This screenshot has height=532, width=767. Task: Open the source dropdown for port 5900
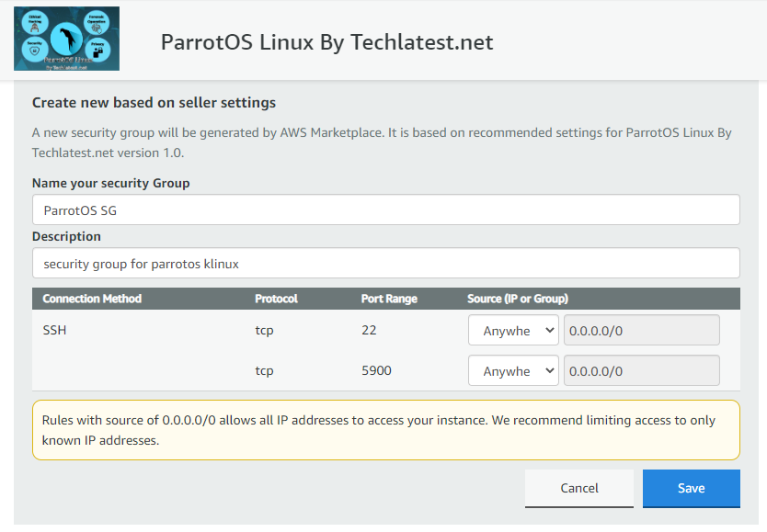[x=513, y=371]
